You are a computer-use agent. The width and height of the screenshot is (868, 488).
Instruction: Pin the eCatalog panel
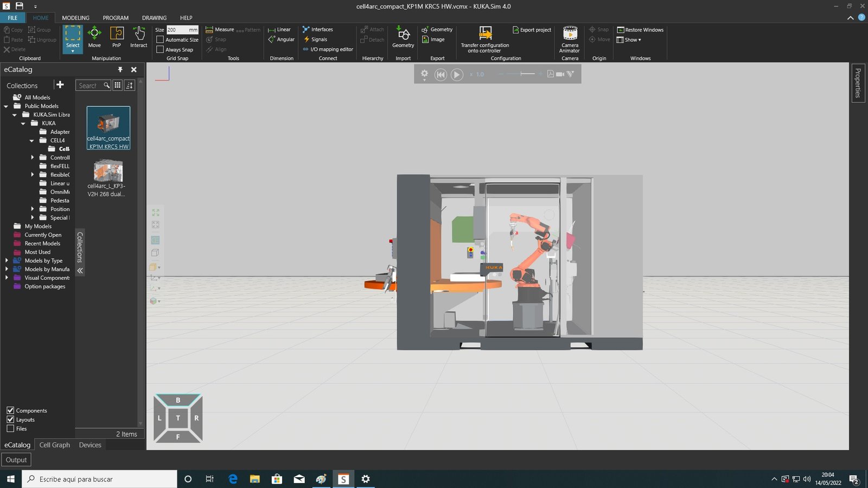(x=120, y=69)
